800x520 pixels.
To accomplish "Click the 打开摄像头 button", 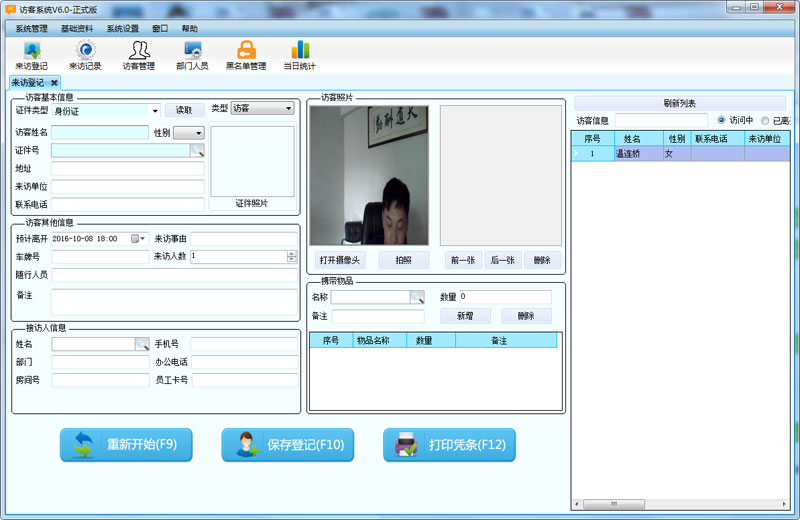I will [340, 260].
